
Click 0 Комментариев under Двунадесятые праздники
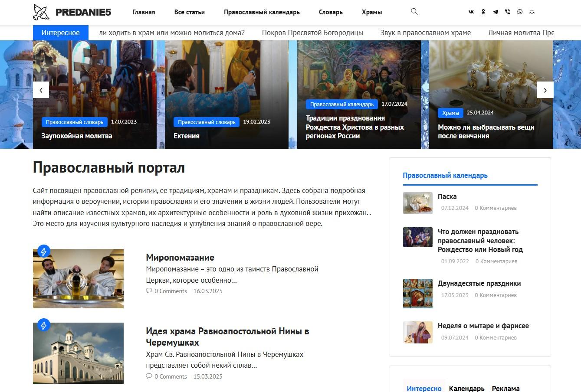coord(496,295)
